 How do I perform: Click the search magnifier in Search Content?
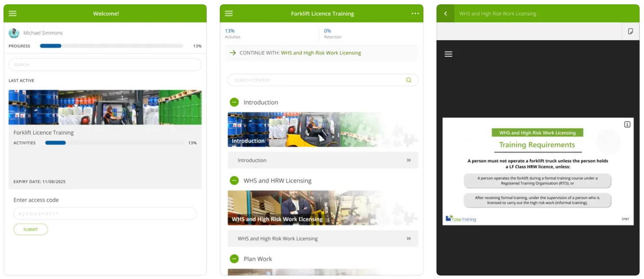tap(408, 80)
